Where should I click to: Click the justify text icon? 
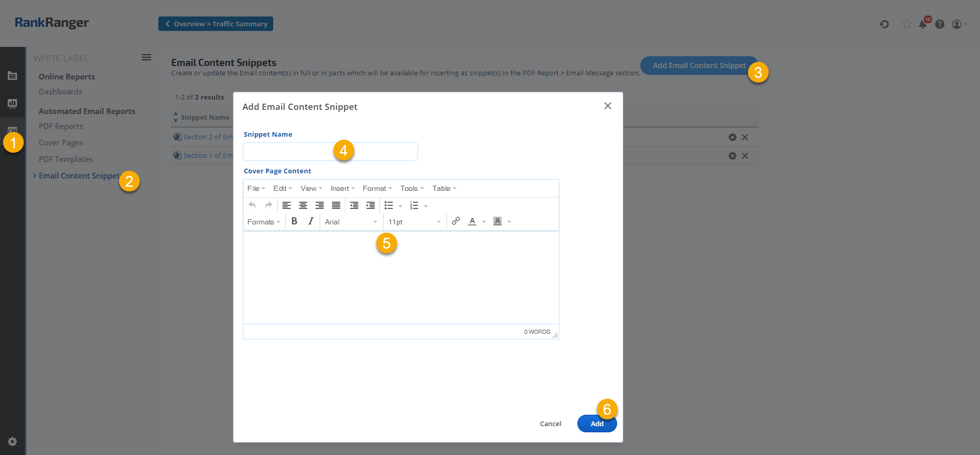tap(336, 205)
